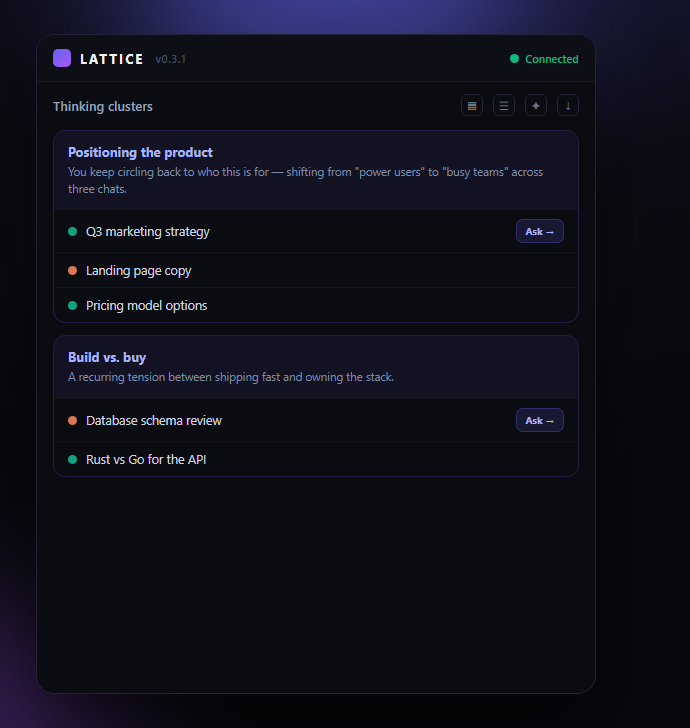Click orange dot beside Landing page copy
The height and width of the screenshot is (728, 690).
72,270
